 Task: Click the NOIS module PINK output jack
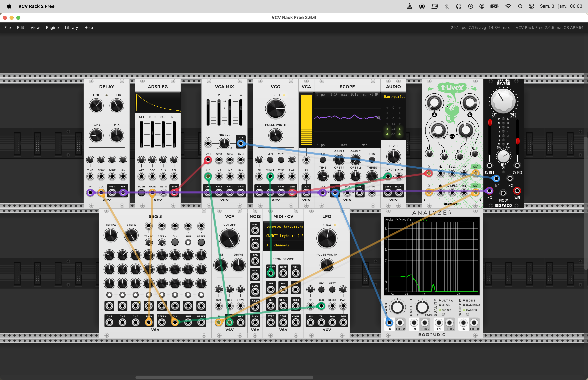coord(255,245)
